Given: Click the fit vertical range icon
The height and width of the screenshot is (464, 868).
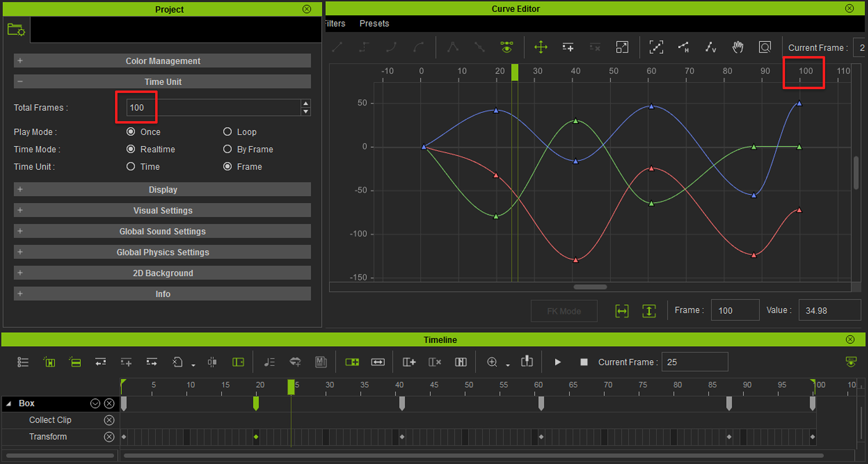Looking at the screenshot, I should pyautogui.click(x=649, y=311).
